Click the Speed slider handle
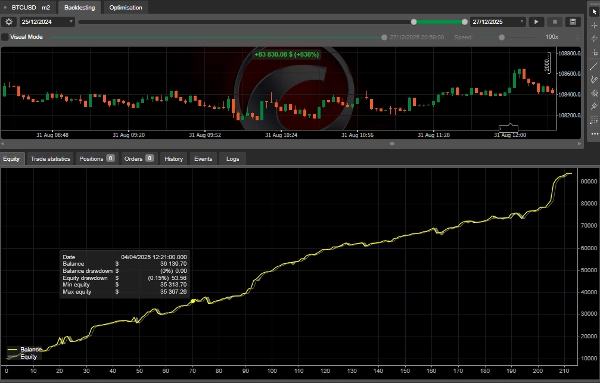 click(x=502, y=37)
